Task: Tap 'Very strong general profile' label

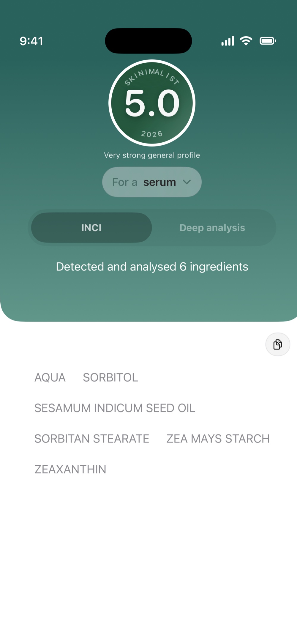Action: (x=152, y=155)
